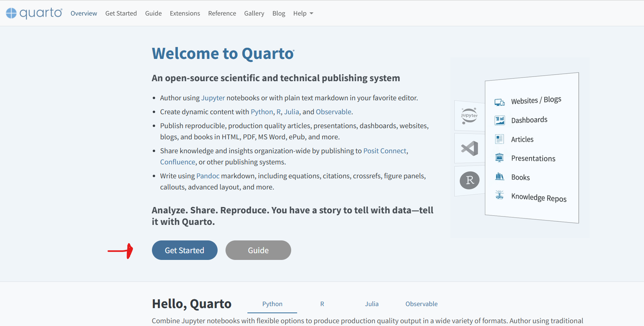Viewport: 644px width, 326px height.
Task: Open the Gallery page from navbar
Action: point(254,14)
